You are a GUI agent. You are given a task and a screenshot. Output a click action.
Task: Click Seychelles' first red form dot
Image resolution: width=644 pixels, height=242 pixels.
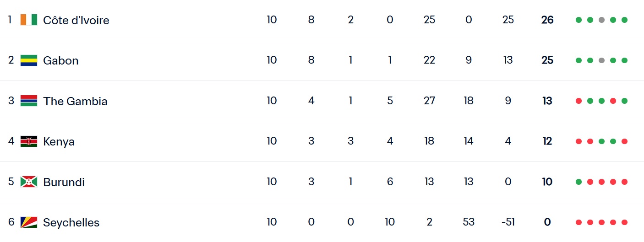579,222
